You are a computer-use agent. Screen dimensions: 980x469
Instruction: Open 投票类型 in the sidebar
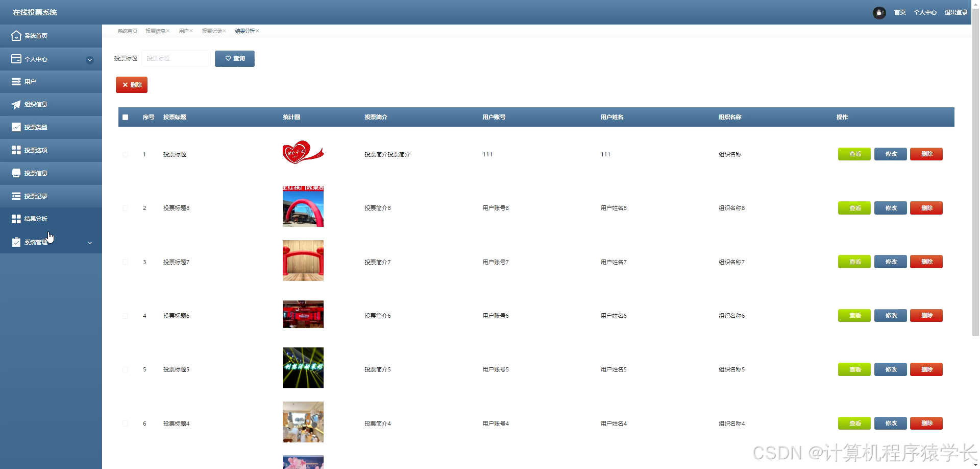[x=51, y=127]
